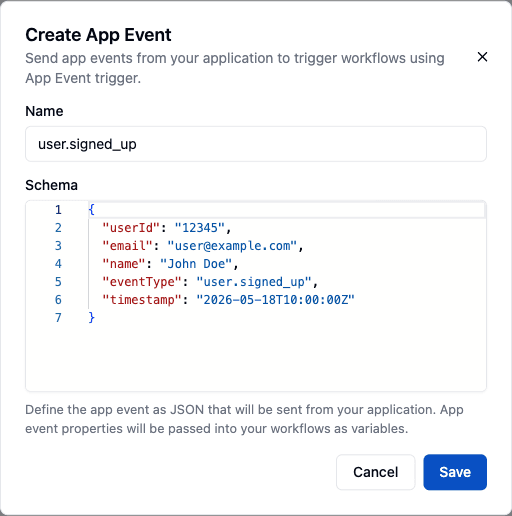The height and width of the screenshot is (516, 512).
Task: Click line number 6 in editor gutter
Action: tap(58, 300)
